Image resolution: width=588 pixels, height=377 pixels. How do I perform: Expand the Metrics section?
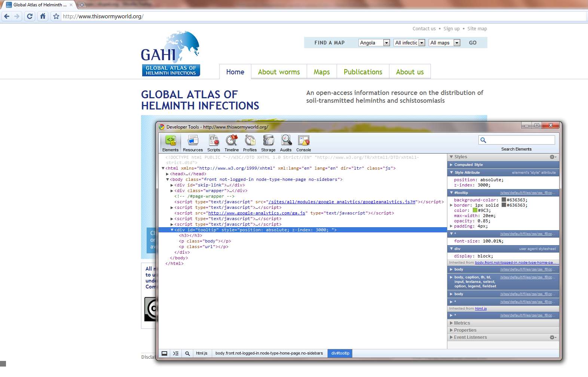tap(451, 323)
